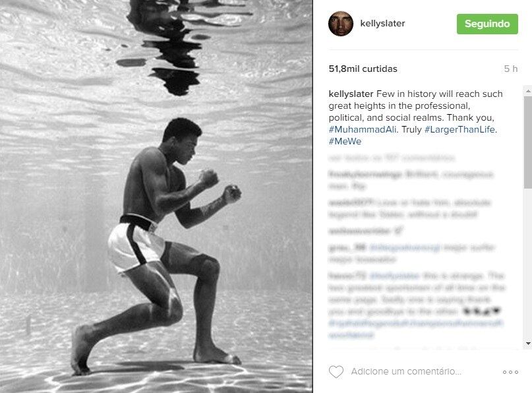
Task: Open the three-dots more options menu
Action: (511, 373)
